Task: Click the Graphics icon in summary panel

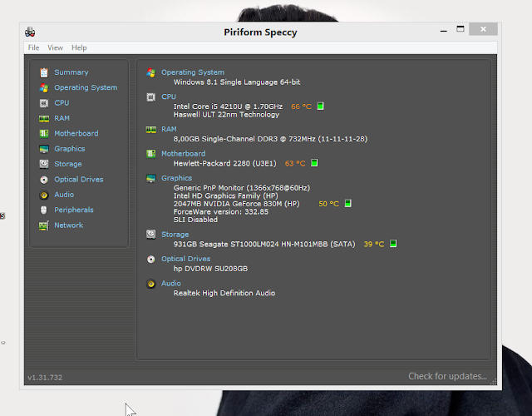Action: point(151,178)
